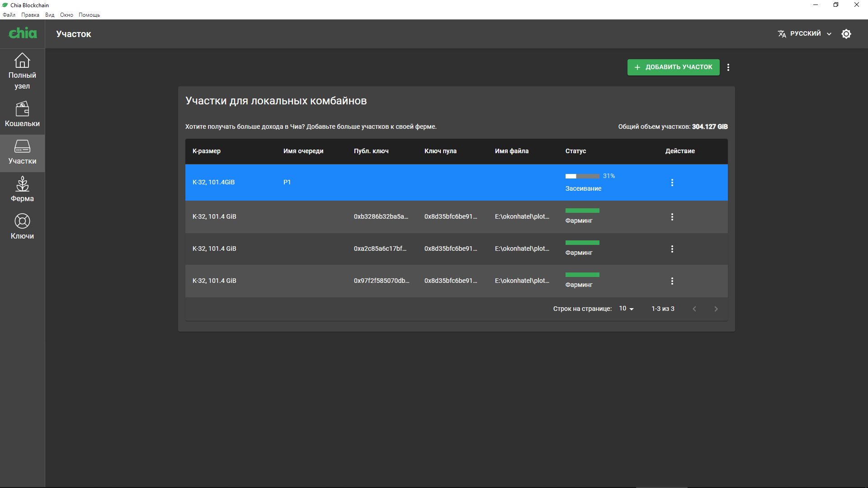The height and width of the screenshot is (488, 868).
Task: Click the К-размер column header
Action: point(207,151)
